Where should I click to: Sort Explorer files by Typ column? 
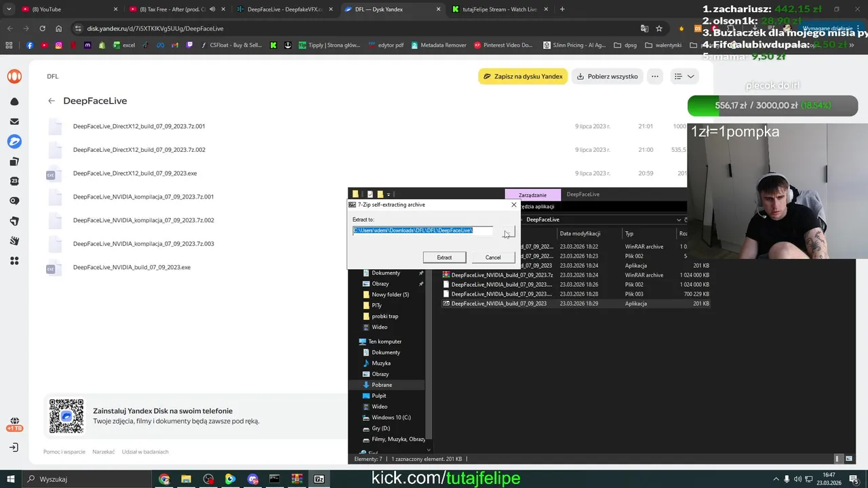[x=629, y=234]
